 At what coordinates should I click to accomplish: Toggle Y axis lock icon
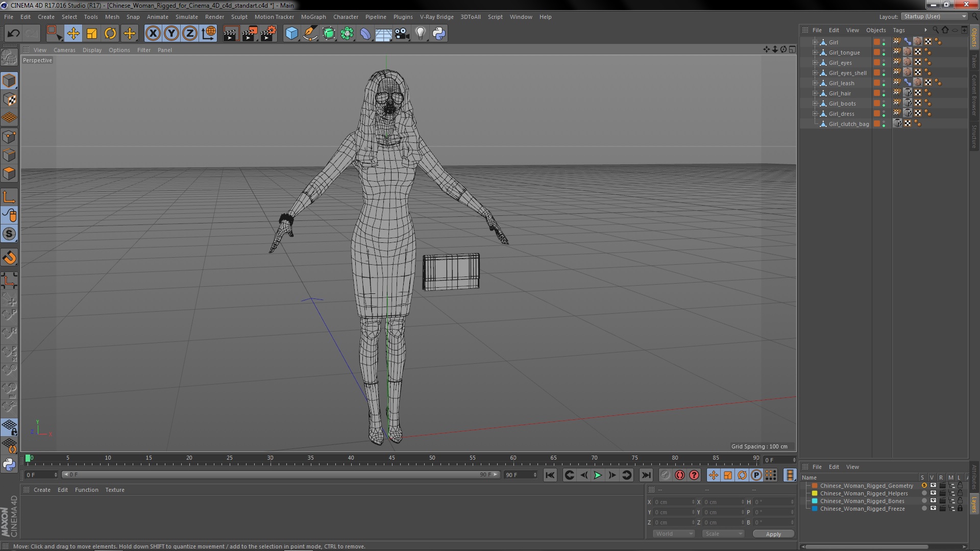point(171,34)
